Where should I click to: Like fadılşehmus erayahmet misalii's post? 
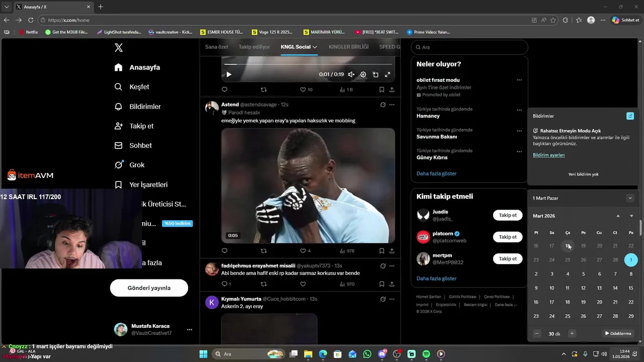[303, 284]
